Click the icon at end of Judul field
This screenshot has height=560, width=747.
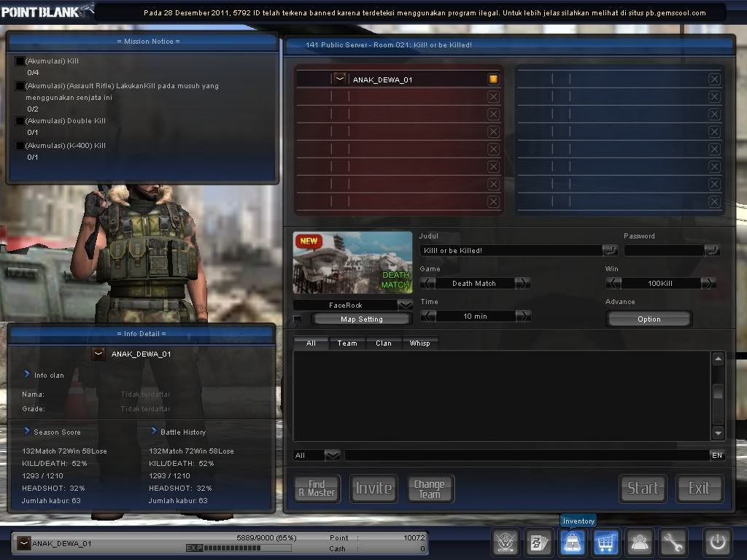coord(609,250)
